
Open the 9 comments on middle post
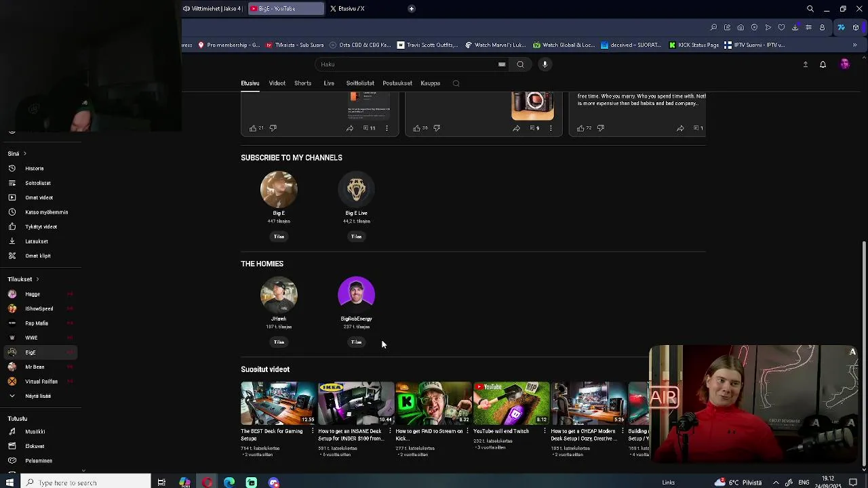tap(534, 128)
